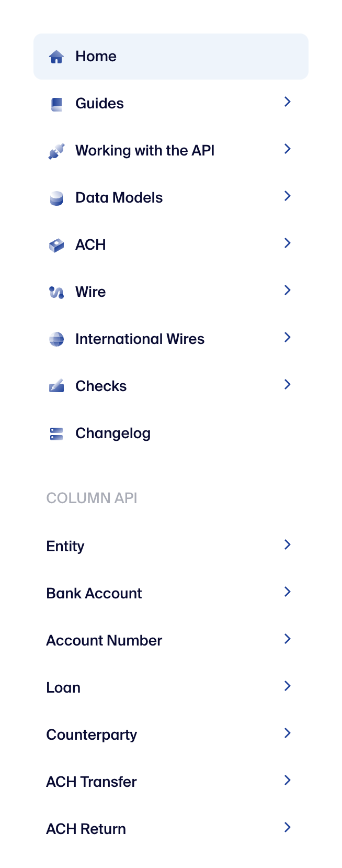Navigate to the Bank Account page
342x868 pixels.
(x=94, y=593)
